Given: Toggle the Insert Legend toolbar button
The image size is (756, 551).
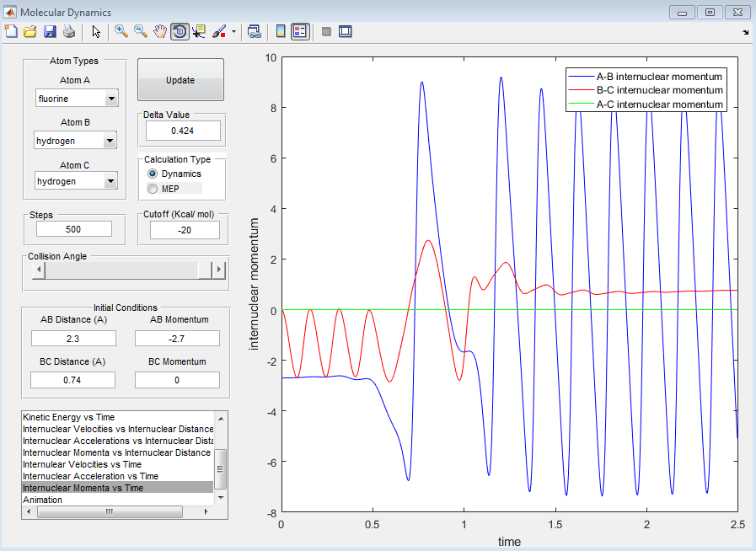Looking at the screenshot, I should click(300, 31).
